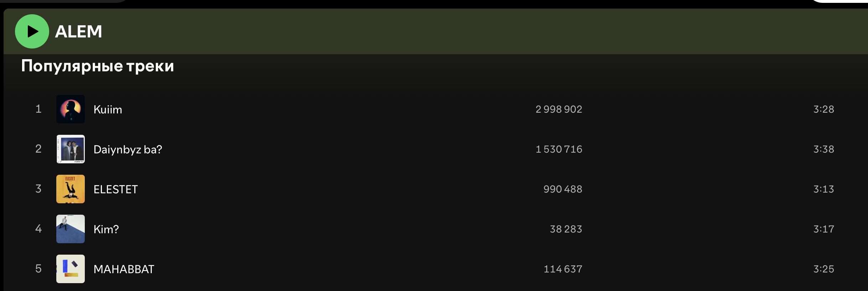Click the ELESTET yellow cover image

click(71, 189)
